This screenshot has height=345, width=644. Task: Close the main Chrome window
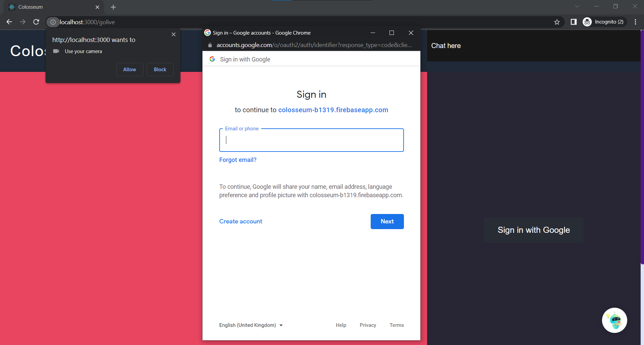(635, 6)
